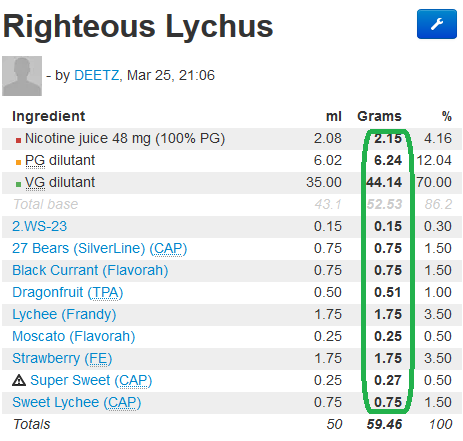The image size is (463, 441).
Task: Click the green VG dilutant color square
Action: coord(18,184)
